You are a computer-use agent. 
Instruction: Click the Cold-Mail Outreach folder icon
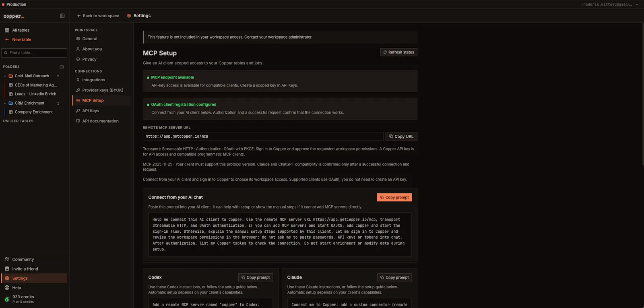pos(11,76)
